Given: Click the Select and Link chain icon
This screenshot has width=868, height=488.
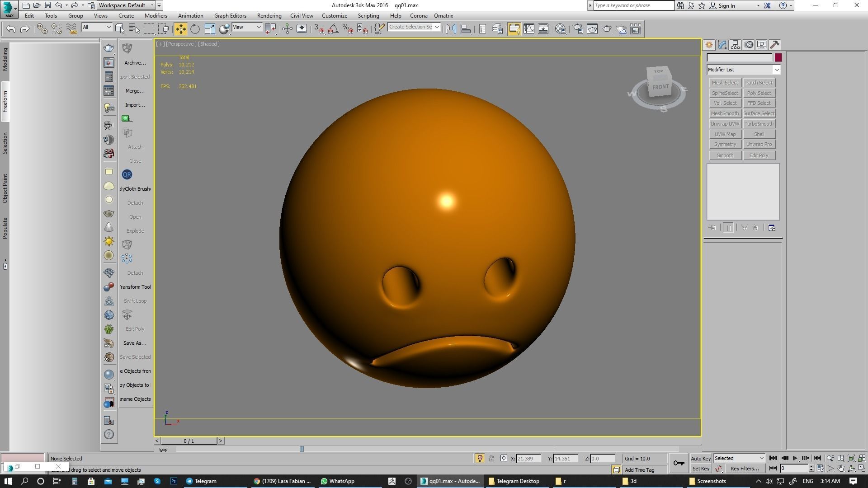Looking at the screenshot, I should 42,29.
